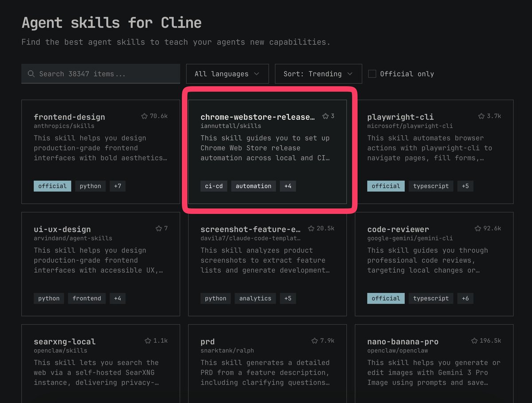Open the frontend-design skill title
The image size is (532, 403).
[70, 117]
